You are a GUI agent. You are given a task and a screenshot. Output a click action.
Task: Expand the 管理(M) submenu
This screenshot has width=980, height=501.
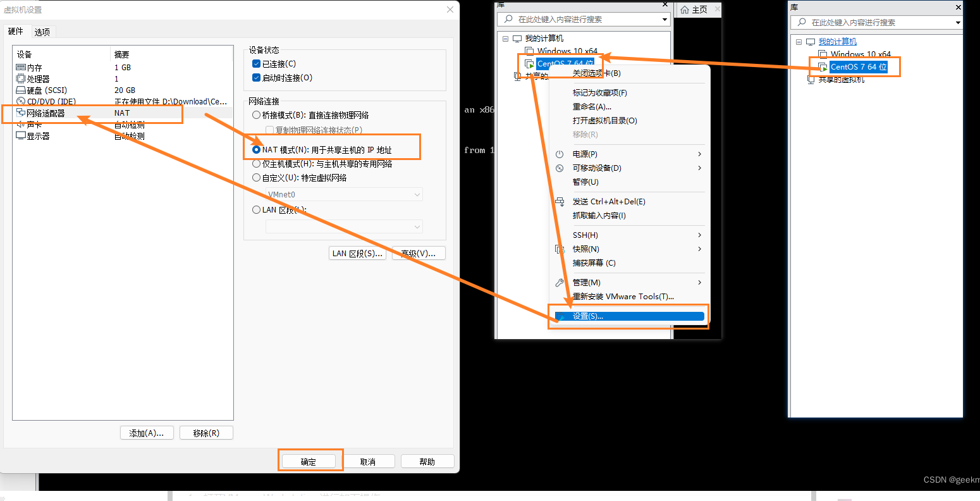click(x=699, y=283)
